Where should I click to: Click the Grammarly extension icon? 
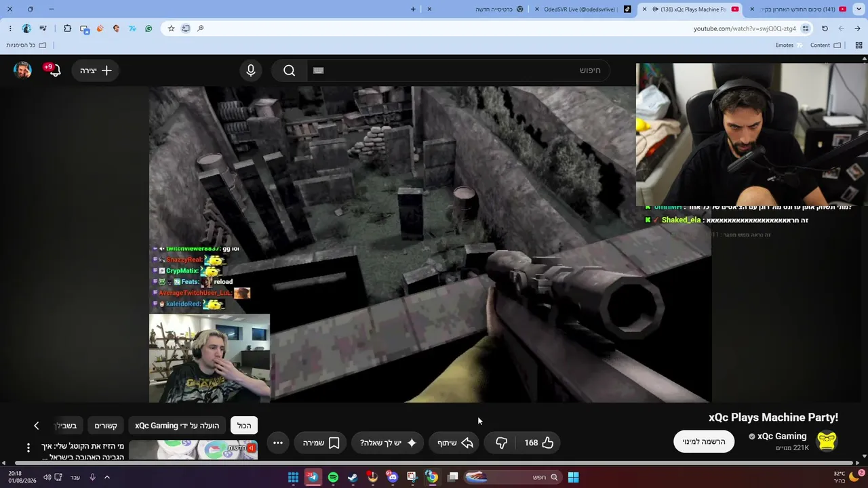click(149, 28)
